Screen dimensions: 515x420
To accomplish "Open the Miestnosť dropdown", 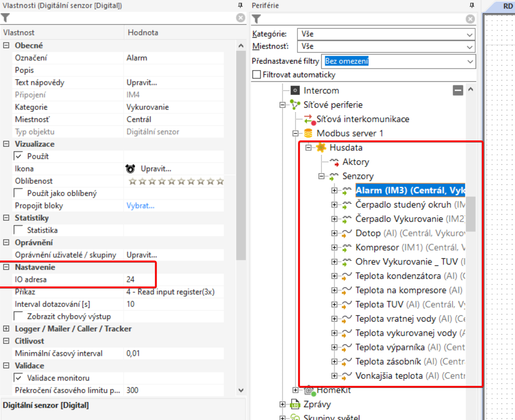I will 470,47.
